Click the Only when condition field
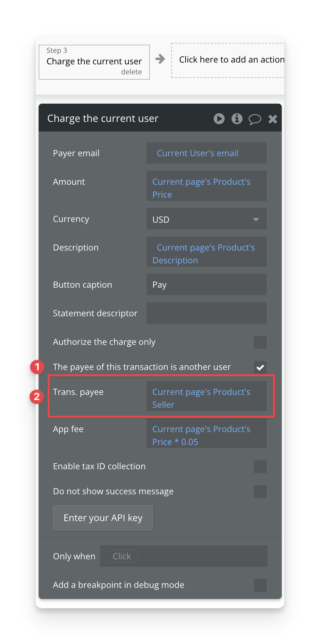320x644 pixels. pos(184,556)
